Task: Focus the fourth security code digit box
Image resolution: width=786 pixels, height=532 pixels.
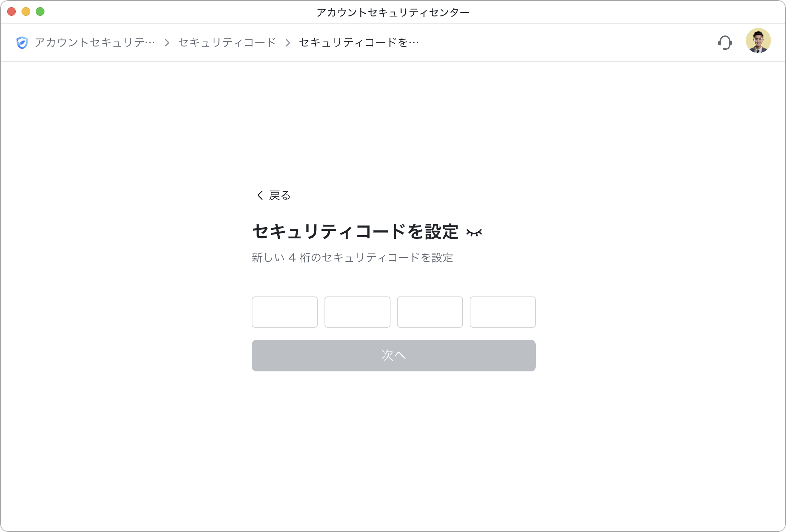Action: (x=502, y=312)
